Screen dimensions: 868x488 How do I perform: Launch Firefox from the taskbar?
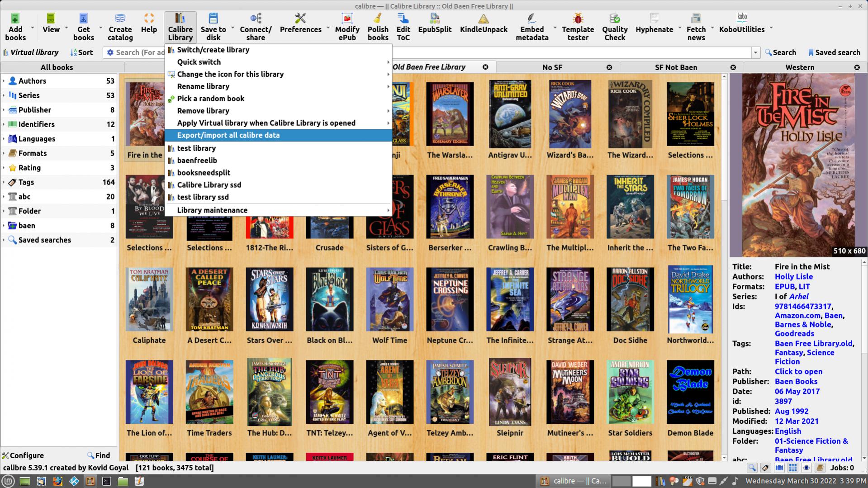(57, 481)
